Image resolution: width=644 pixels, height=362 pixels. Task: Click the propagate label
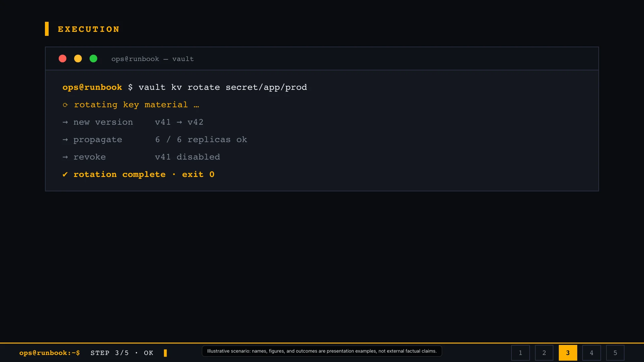(x=98, y=140)
